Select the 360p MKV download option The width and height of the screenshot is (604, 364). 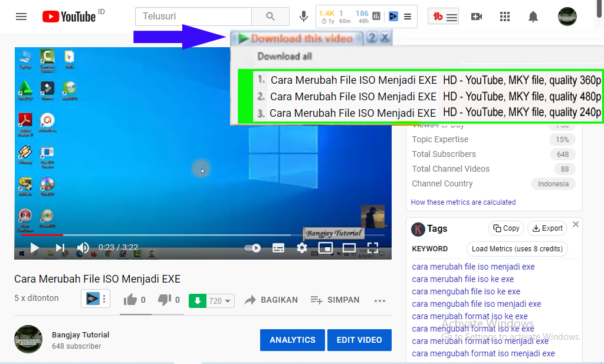pyautogui.click(x=428, y=80)
